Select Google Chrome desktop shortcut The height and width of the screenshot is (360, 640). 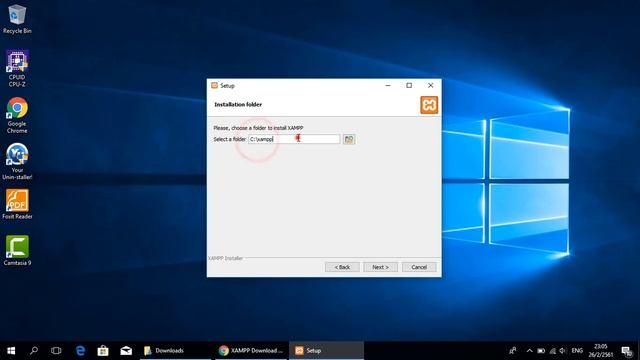click(17, 115)
